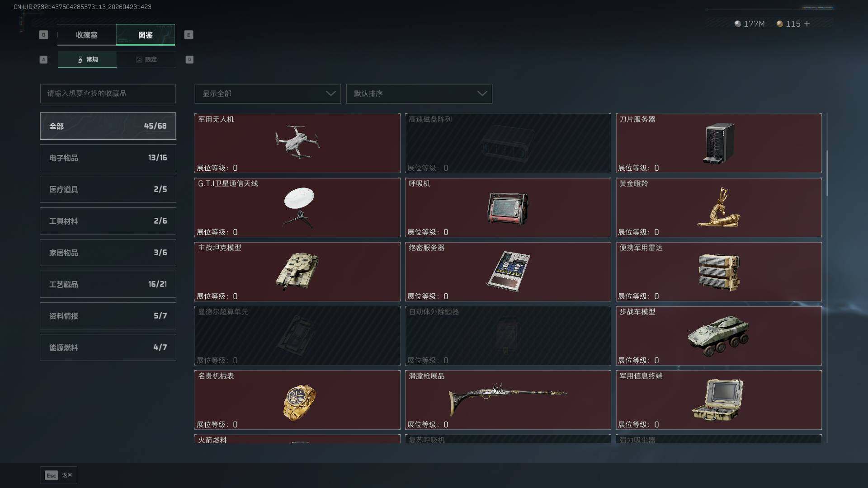
Task: Click the Esc 返回 button
Action: (59, 475)
